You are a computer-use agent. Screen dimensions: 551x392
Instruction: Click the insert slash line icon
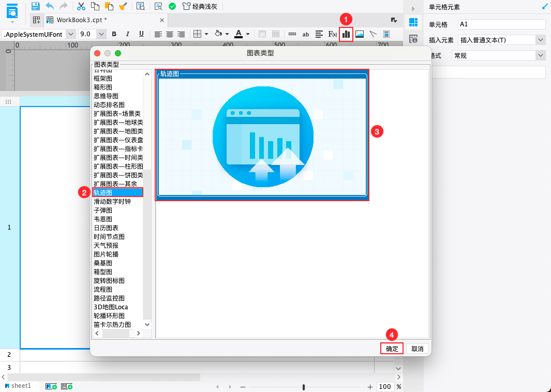[x=373, y=34]
